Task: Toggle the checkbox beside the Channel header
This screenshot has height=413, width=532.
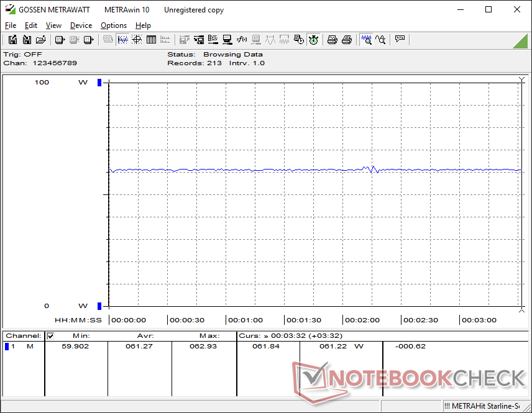Action: [x=51, y=336]
